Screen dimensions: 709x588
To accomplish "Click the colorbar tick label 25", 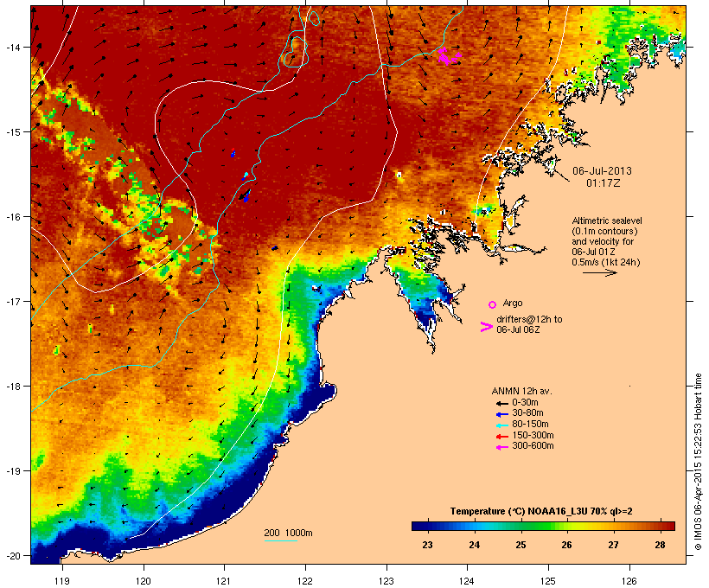I will (521, 545).
